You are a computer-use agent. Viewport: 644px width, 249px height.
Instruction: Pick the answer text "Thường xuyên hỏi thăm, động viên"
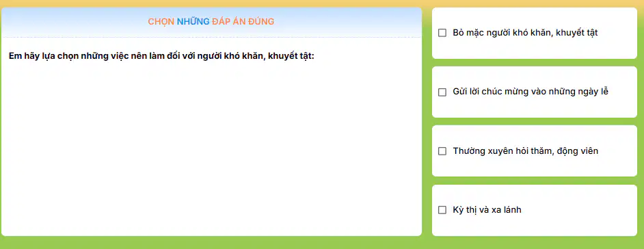[x=525, y=150]
